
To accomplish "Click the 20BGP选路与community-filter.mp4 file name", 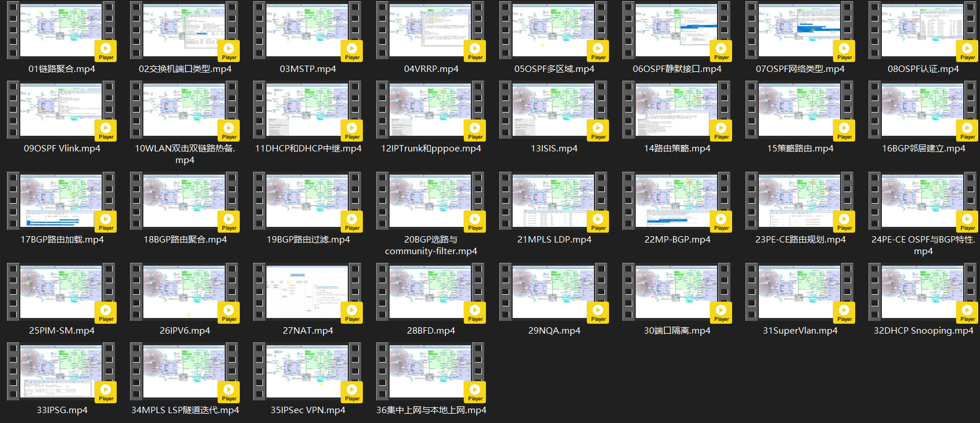I will 431,245.
